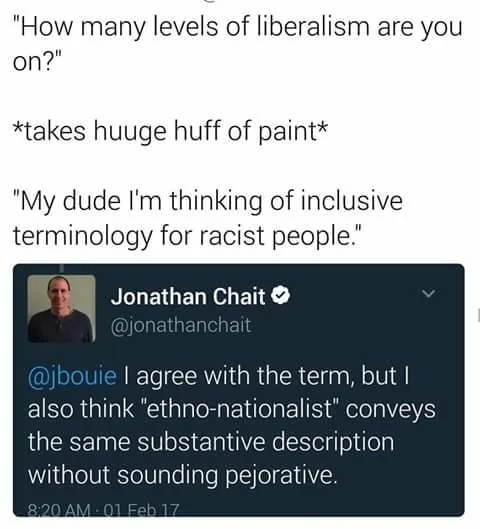Expand the tweet options chevron
Screen dimensions: 480x529
click(428, 294)
